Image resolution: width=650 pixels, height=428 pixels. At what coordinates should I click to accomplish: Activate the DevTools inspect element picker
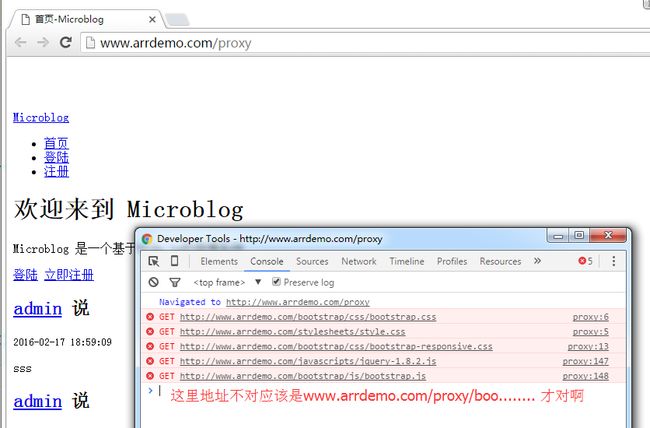pyautogui.click(x=154, y=261)
